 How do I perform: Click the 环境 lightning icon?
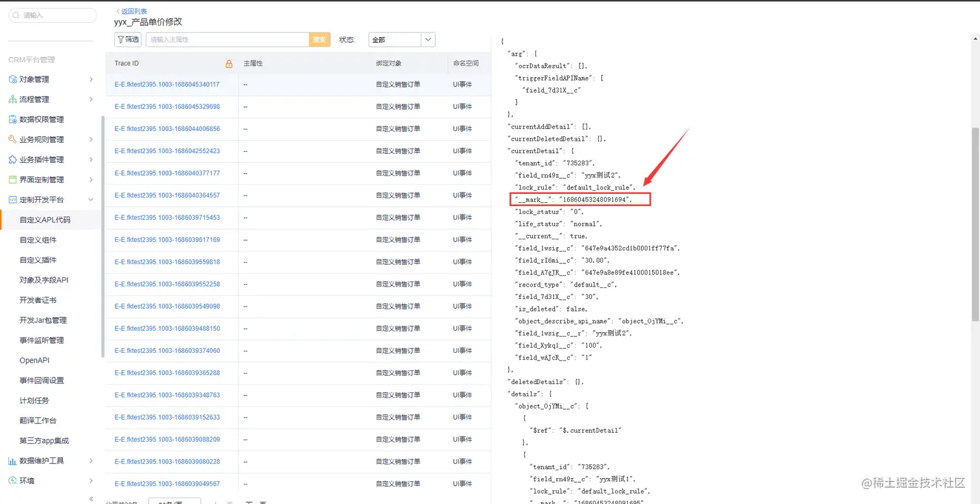point(13,481)
